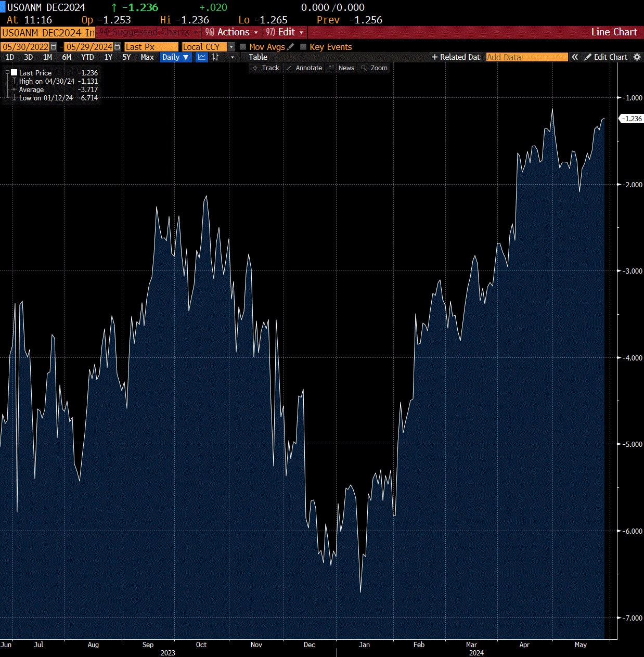Open the start date calendar picker

tap(54, 47)
